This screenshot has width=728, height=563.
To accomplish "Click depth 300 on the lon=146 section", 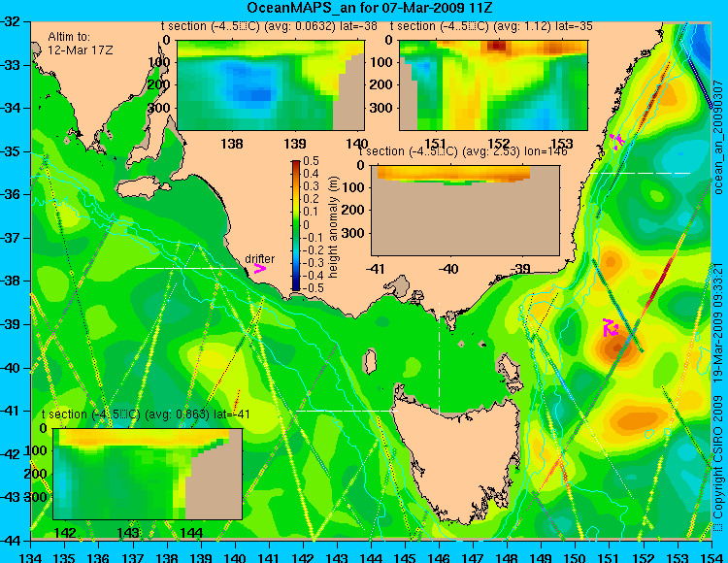I will pyautogui.click(x=355, y=233).
